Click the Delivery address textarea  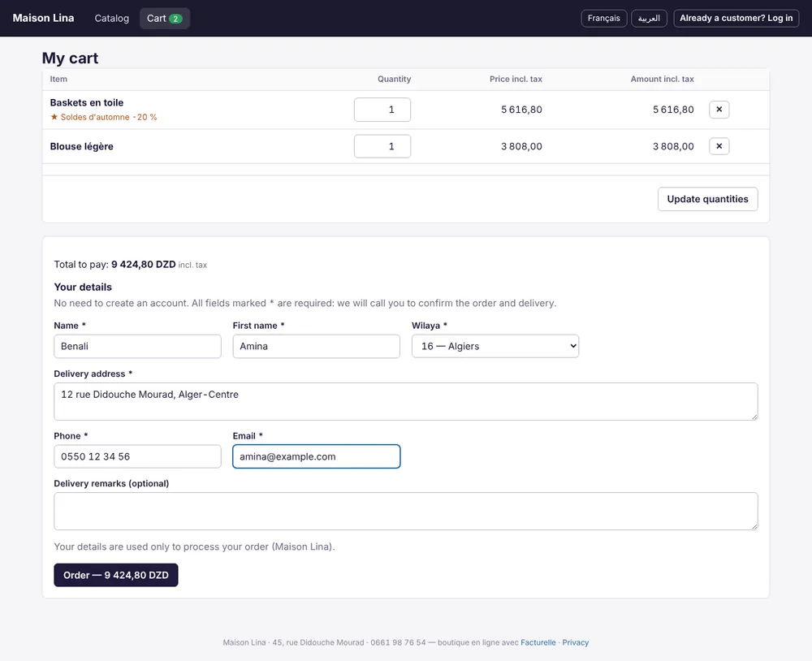pos(406,401)
